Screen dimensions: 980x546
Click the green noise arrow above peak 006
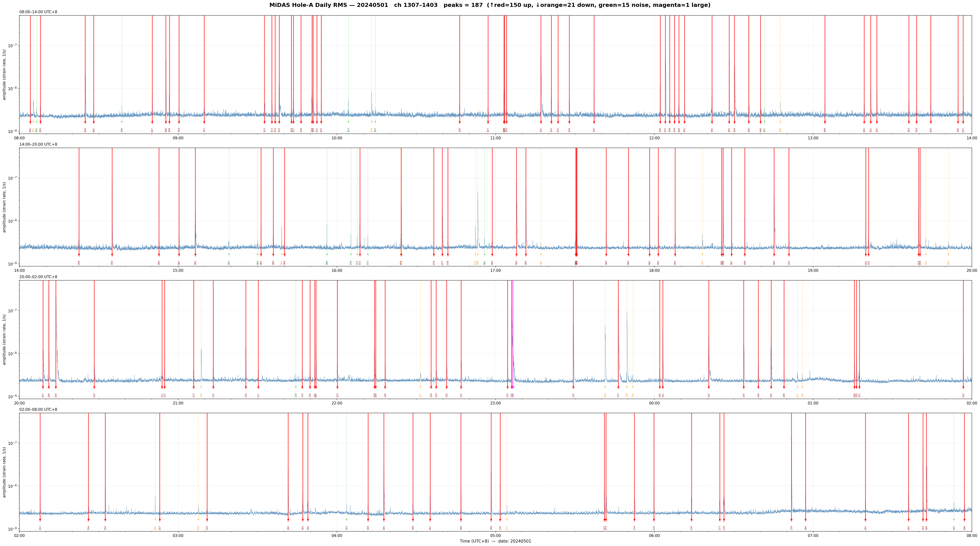pos(122,121)
